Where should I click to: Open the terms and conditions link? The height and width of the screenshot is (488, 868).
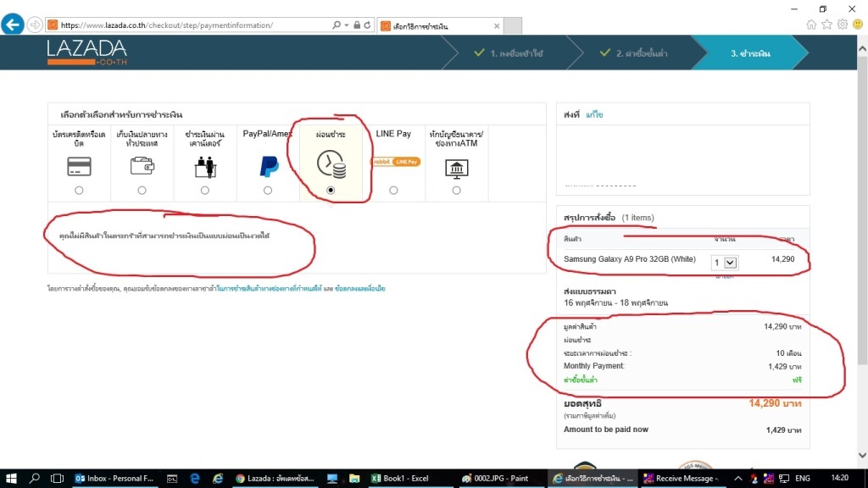point(359,289)
